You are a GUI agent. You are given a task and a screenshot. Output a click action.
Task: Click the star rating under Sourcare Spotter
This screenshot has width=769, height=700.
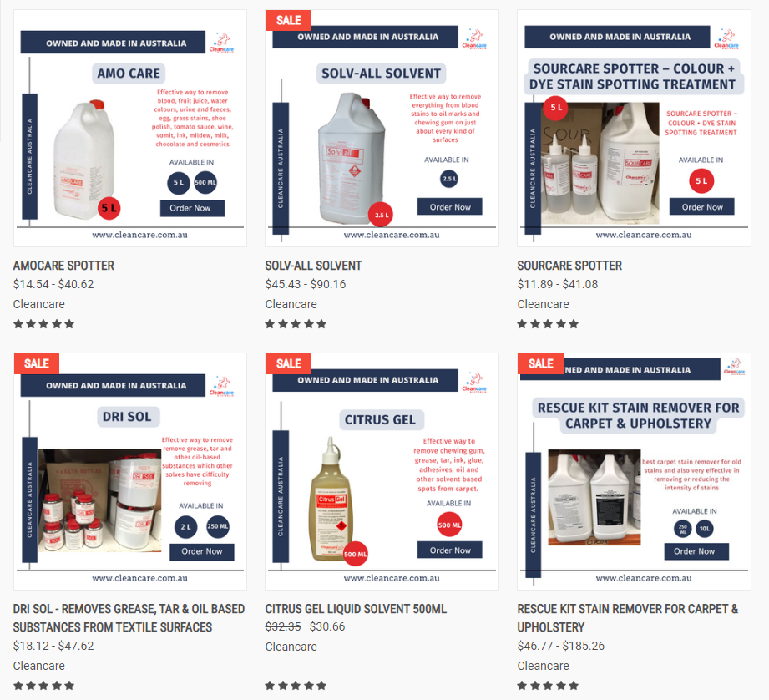point(548,324)
